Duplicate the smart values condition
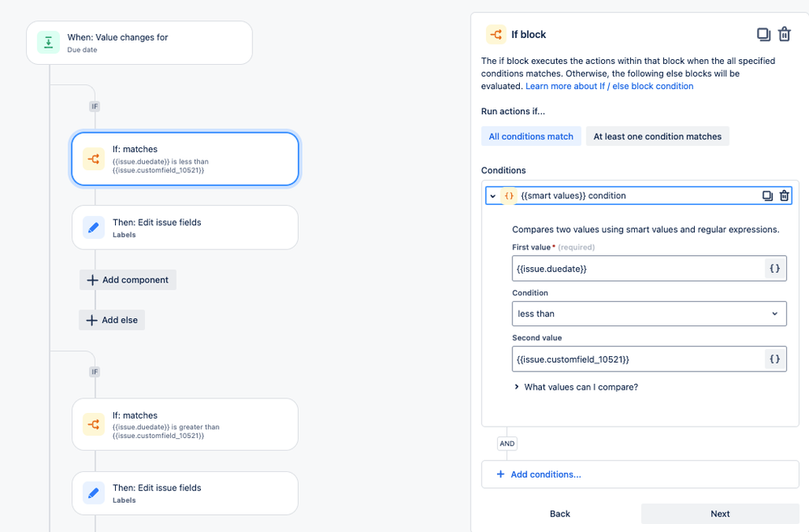This screenshot has height=532, width=809. 767,196
